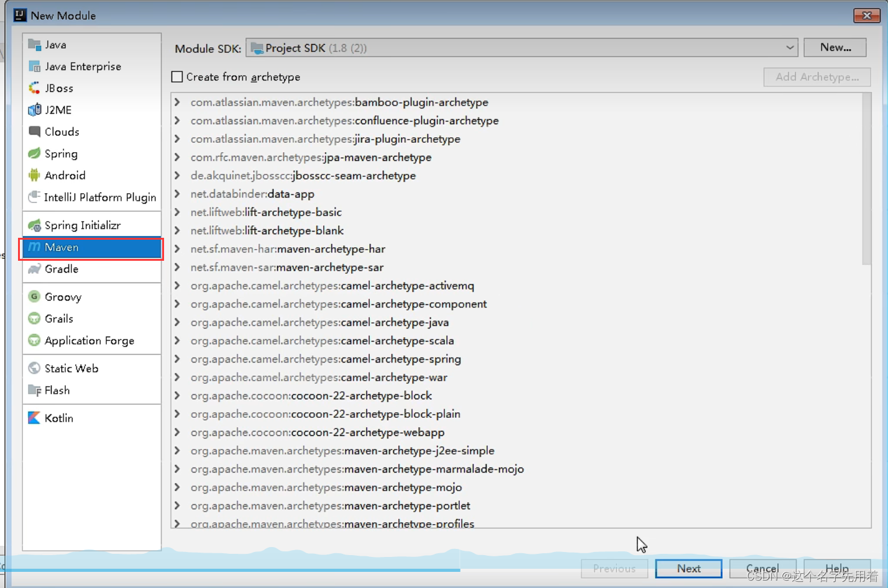The height and width of the screenshot is (588, 888).
Task: Select Static Web module type
Action: 92,368
